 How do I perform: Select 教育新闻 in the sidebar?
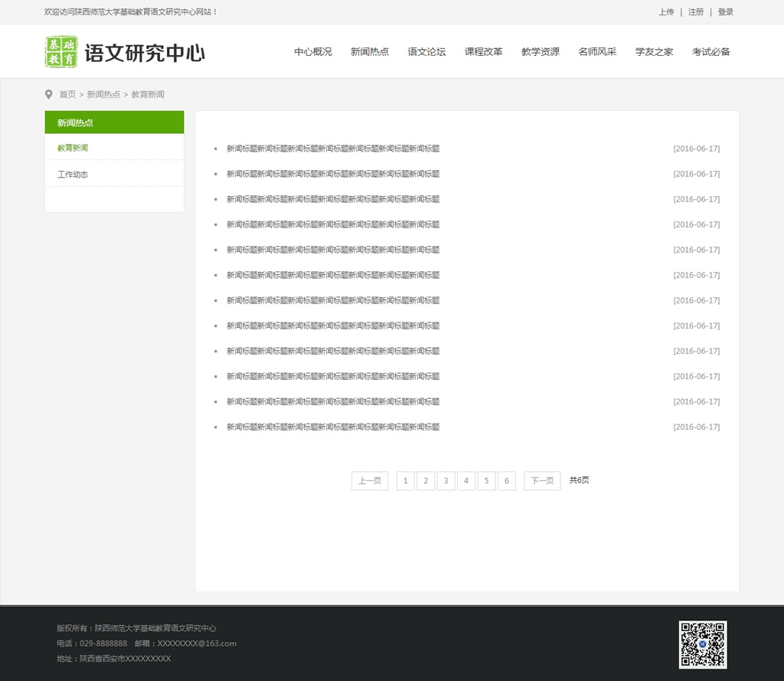(x=73, y=148)
